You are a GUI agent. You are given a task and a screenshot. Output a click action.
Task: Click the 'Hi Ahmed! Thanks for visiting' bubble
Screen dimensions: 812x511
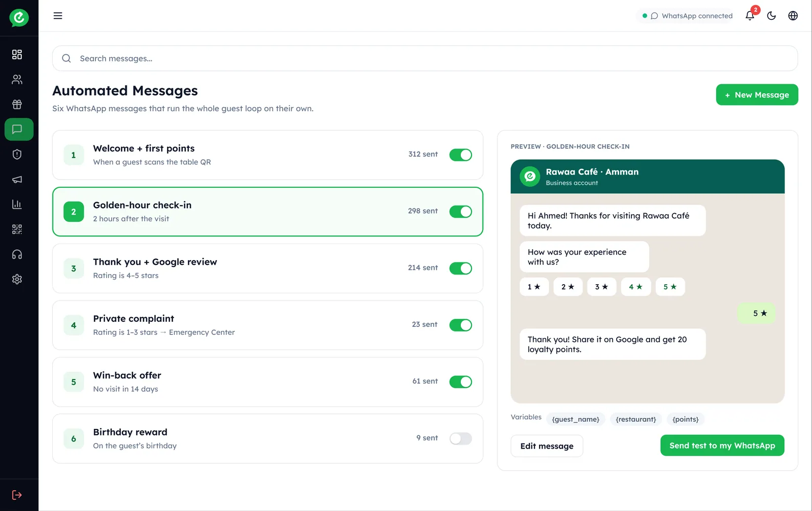click(613, 221)
